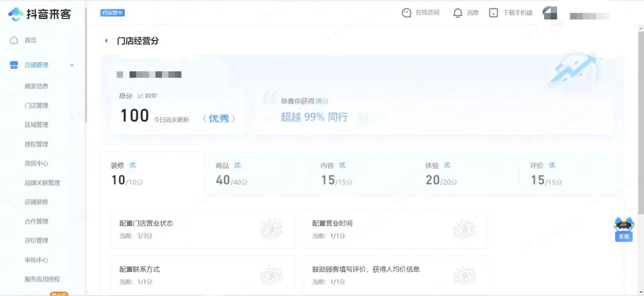Click the 优秀 rating label
The width and height of the screenshot is (644, 296).
pyautogui.click(x=219, y=118)
